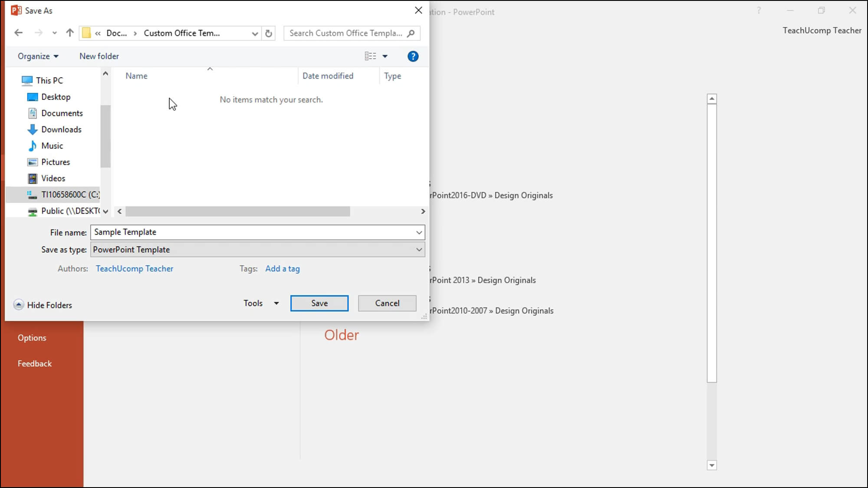The width and height of the screenshot is (868, 488).
Task: Click the Save button
Action: click(x=319, y=303)
